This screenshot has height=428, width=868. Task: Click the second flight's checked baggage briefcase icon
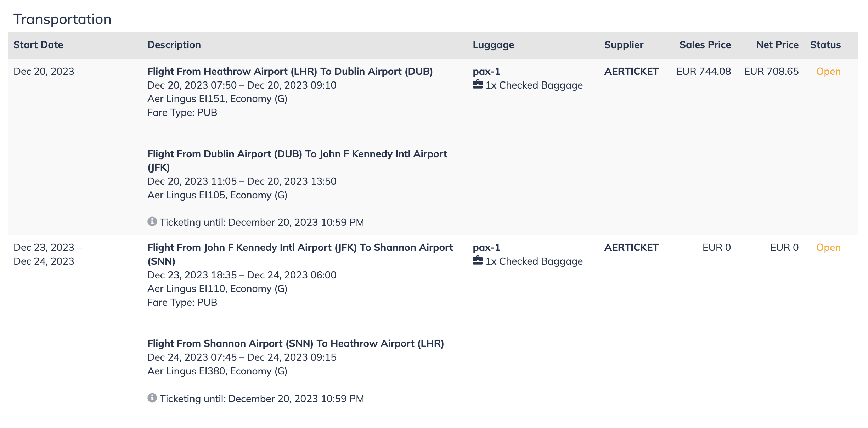pyautogui.click(x=478, y=260)
